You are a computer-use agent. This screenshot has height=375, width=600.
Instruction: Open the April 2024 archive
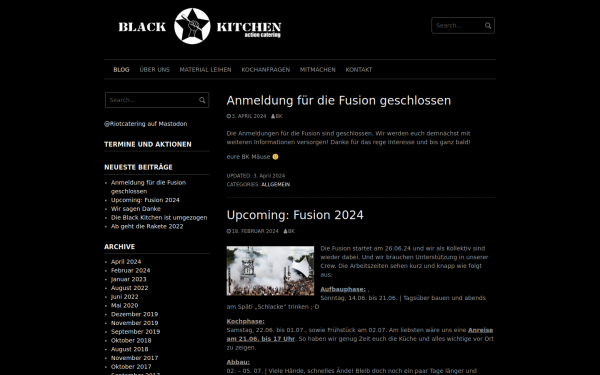(x=126, y=262)
